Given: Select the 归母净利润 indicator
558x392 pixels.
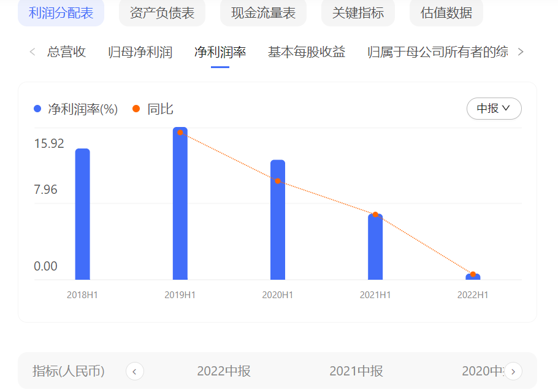Looking at the screenshot, I should coord(140,52).
